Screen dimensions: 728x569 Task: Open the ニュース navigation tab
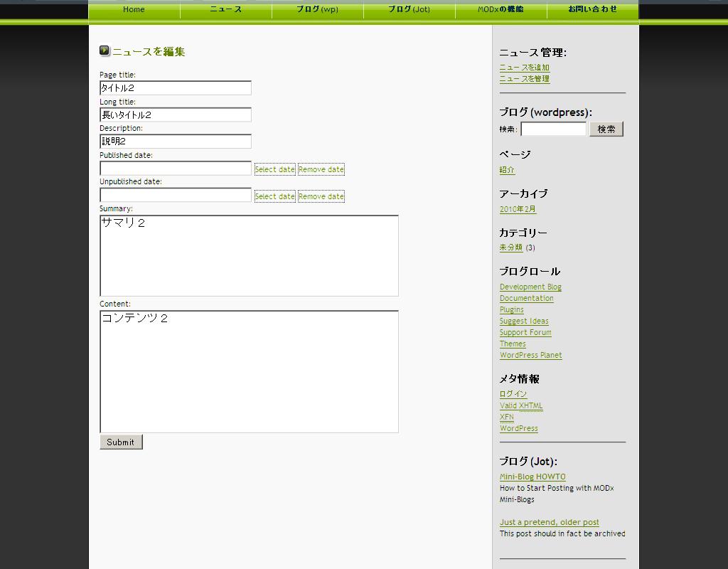[x=225, y=9]
